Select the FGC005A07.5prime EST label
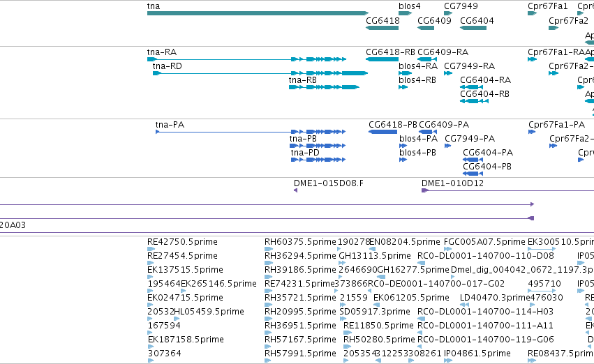 pos(484,241)
